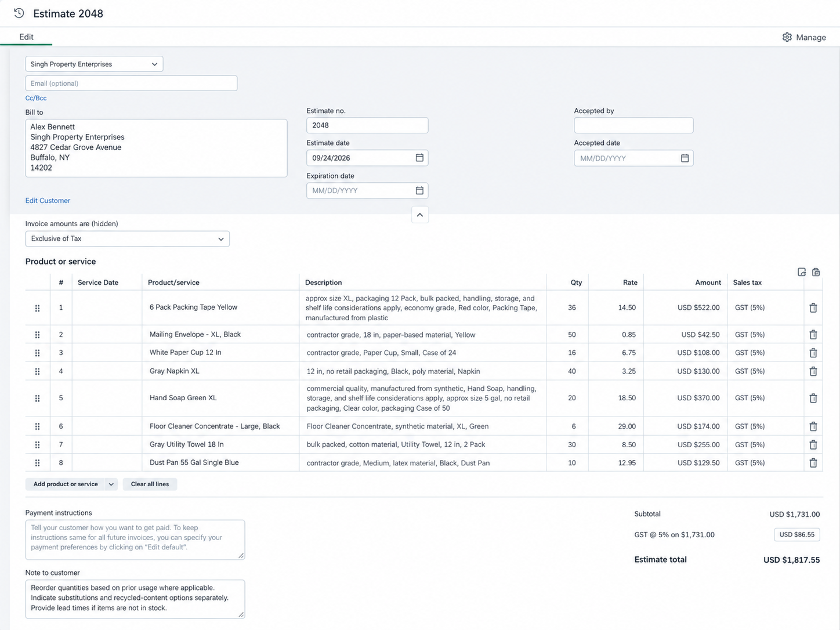
Task: Click the Rate cell showing 18.50
Action: tap(616, 398)
